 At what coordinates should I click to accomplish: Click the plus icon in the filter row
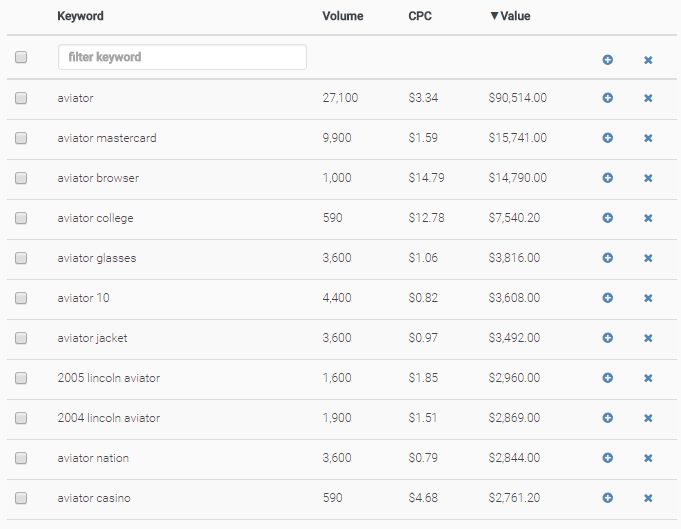(x=607, y=60)
